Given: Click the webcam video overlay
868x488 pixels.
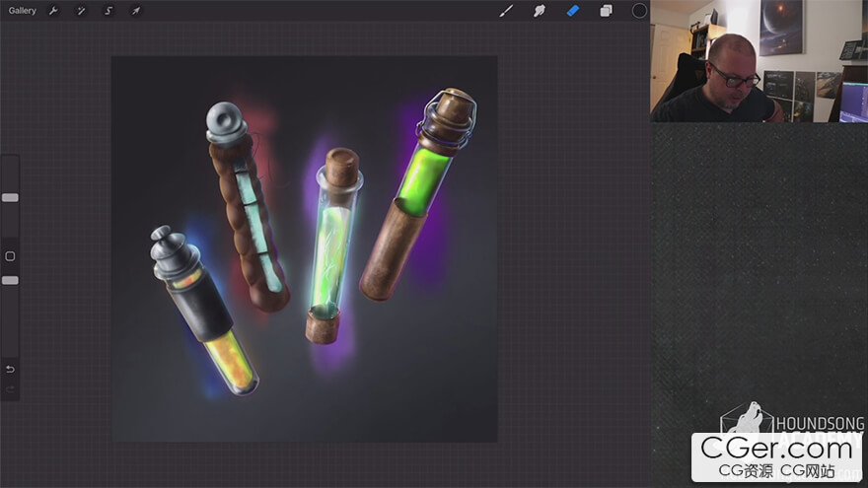Looking at the screenshot, I should pyautogui.click(x=759, y=61).
